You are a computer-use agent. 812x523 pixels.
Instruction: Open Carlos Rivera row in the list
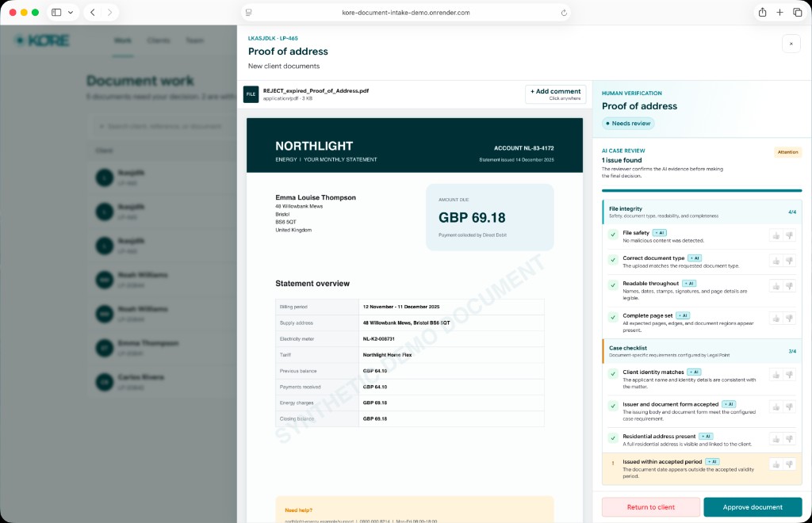click(x=161, y=382)
